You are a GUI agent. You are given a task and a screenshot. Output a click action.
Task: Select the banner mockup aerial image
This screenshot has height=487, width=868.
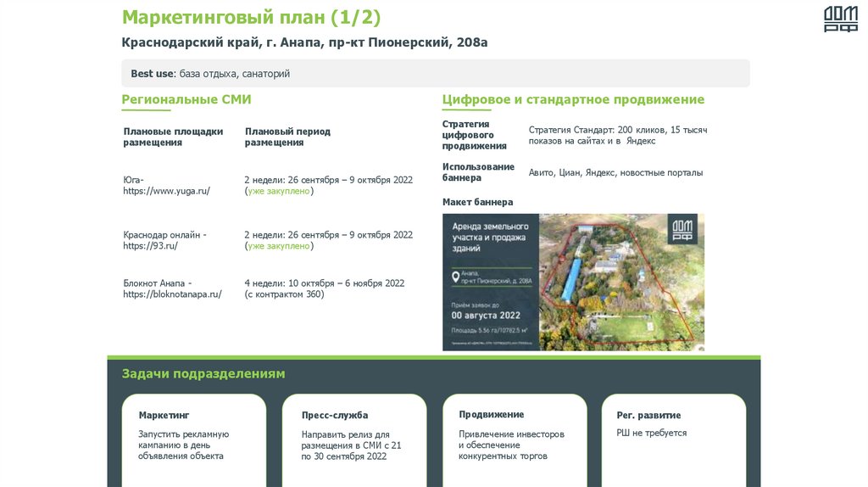click(x=621, y=282)
